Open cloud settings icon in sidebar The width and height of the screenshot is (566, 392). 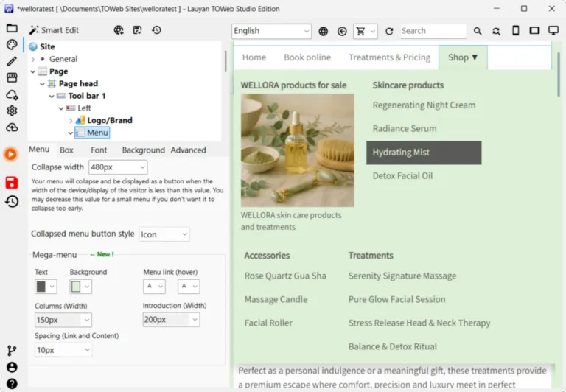12,94
